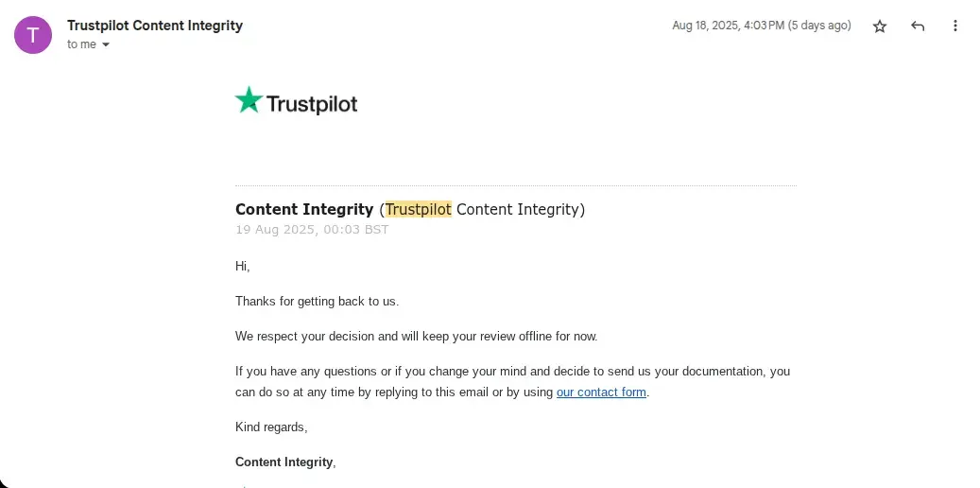The height and width of the screenshot is (488, 980).
Task: Click the highlighted word "Trustpilot" in heading
Action: (x=419, y=209)
